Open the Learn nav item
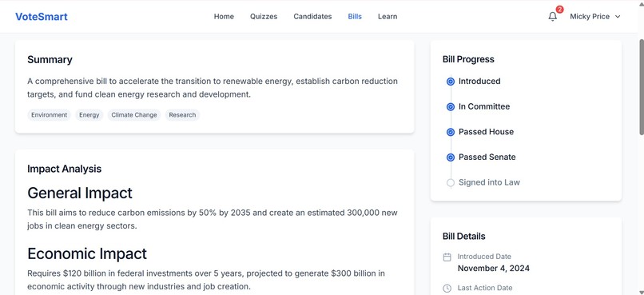644x295 pixels. pos(388,17)
